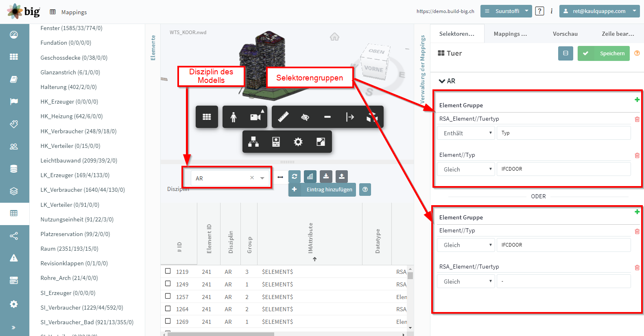Switch to the Vorschau tab
Viewport: 644px width, 336px height.
565,34
